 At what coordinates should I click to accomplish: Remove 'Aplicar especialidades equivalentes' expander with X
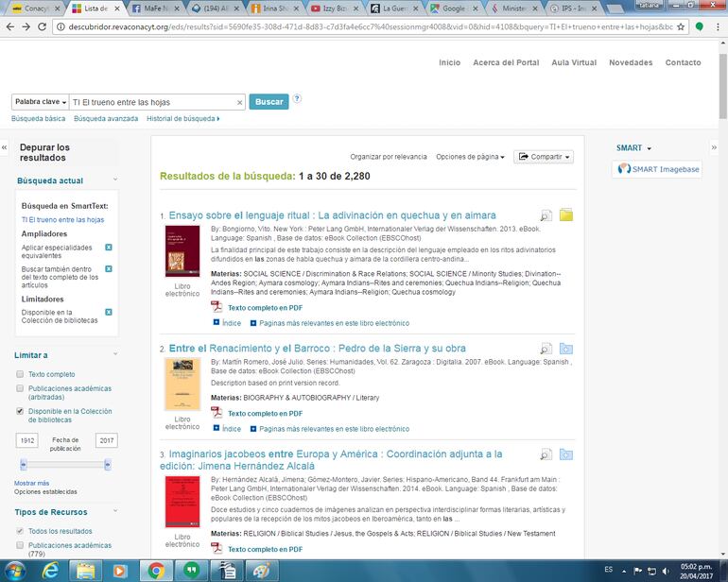tap(109, 248)
